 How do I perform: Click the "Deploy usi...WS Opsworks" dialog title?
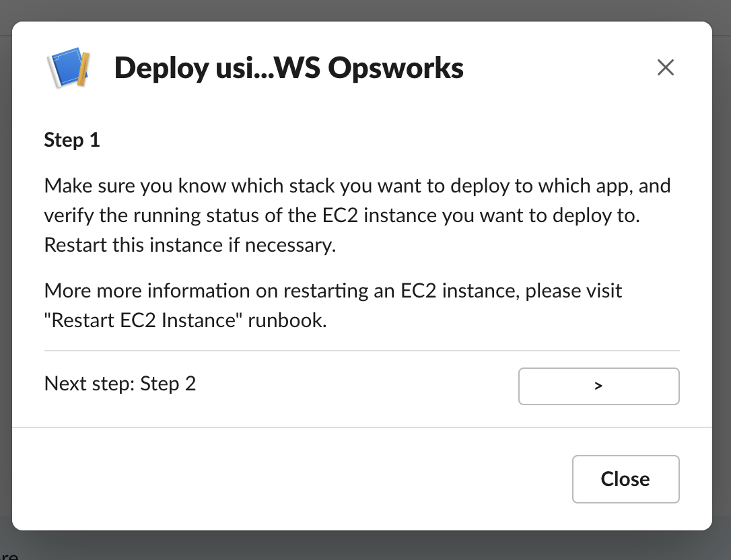288,68
